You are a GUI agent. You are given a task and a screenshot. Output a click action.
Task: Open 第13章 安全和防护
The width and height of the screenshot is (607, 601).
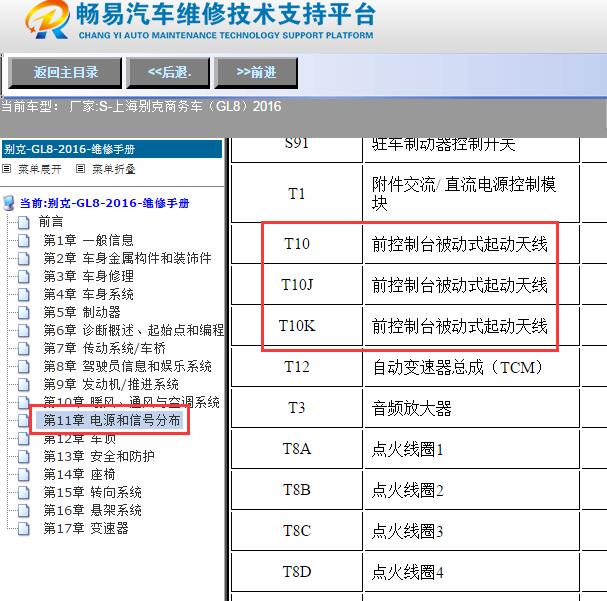coord(99,456)
